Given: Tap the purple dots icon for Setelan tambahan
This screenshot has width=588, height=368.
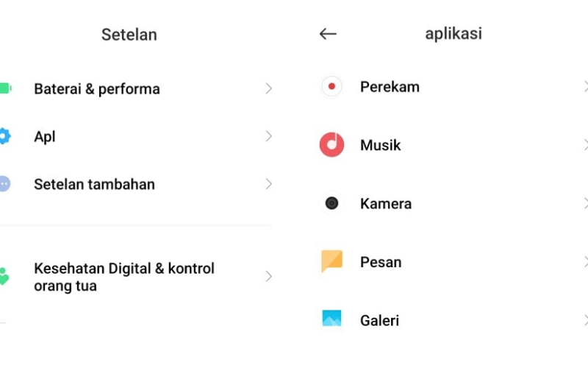Looking at the screenshot, I should click(4, 183).
